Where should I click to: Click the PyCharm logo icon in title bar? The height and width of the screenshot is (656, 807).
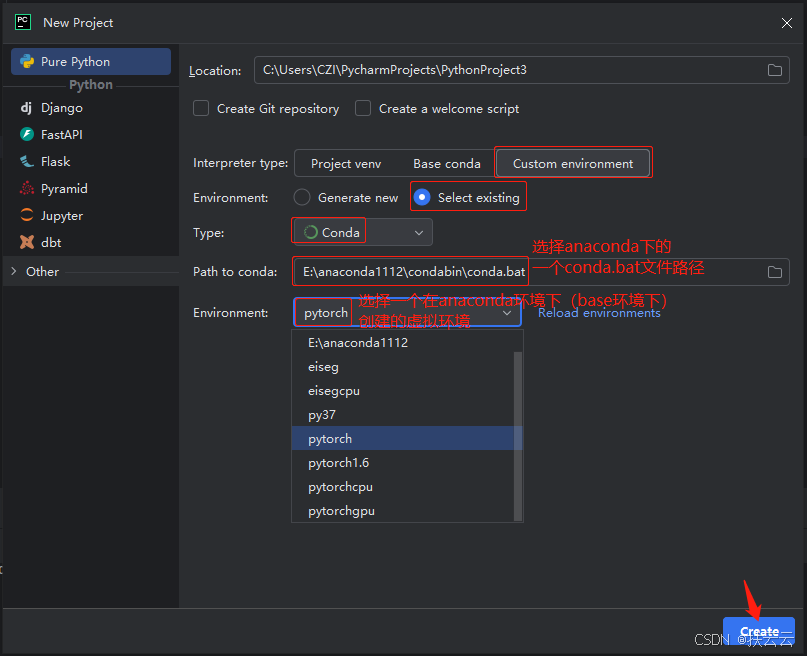pyautogui.click(x=23, y=22)
